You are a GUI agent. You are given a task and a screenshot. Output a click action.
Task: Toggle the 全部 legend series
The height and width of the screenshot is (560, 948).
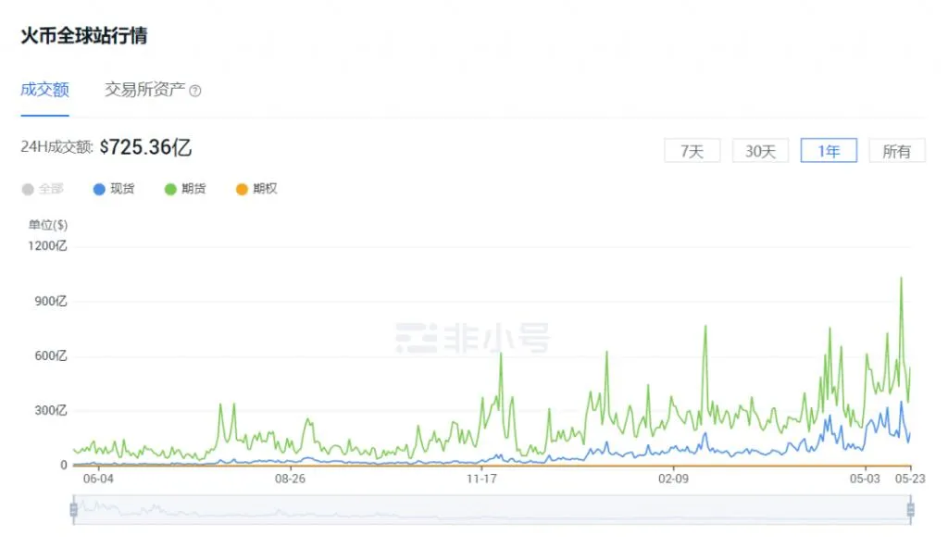click(43, 189)
